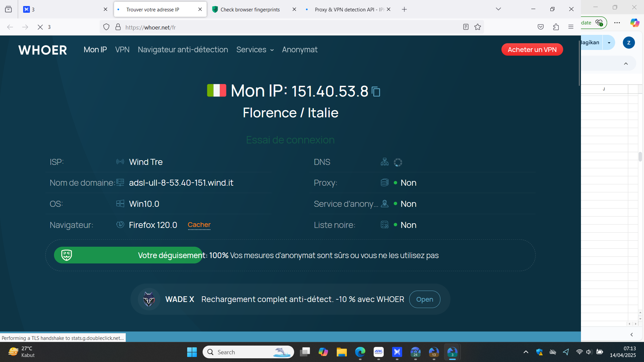
Task: Toggle Firefox reader view icon
Action: (x=466, y=27)
